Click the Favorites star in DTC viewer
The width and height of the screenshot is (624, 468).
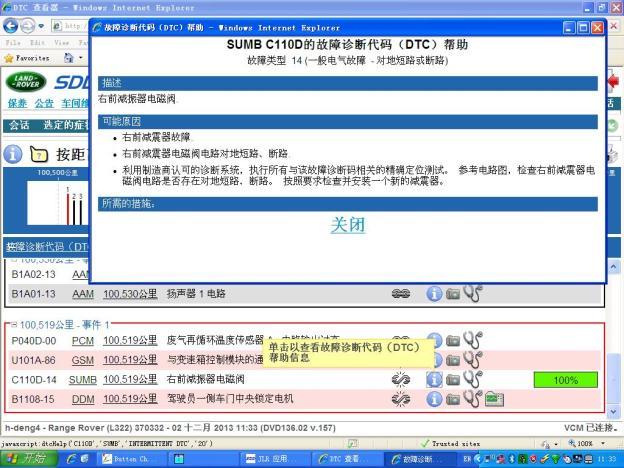click(x=8, y=58)
